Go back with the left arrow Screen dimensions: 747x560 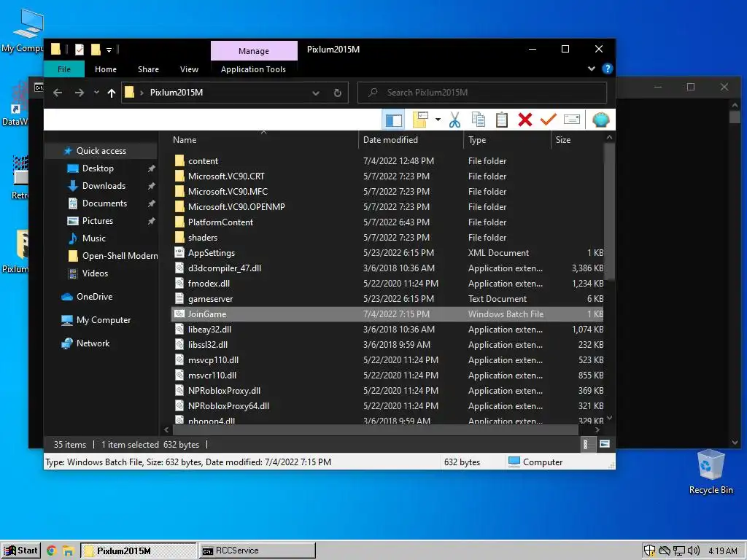pos(58,93)
